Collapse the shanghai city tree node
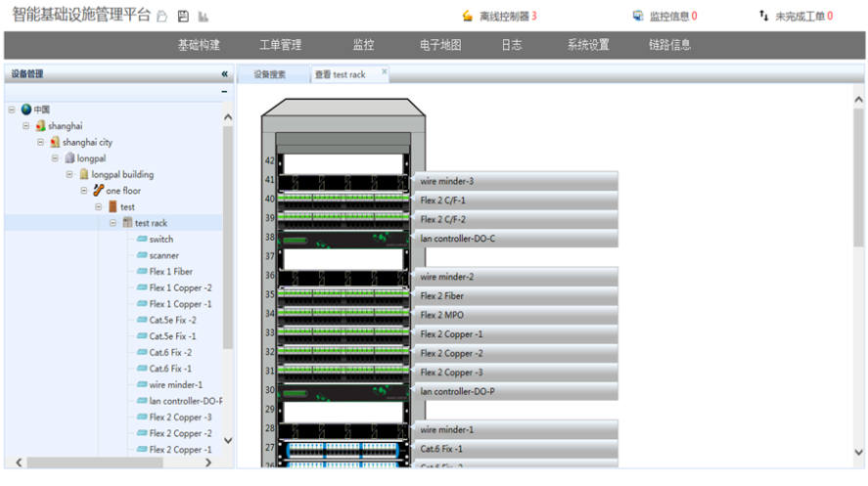 [x=41, y=142]
